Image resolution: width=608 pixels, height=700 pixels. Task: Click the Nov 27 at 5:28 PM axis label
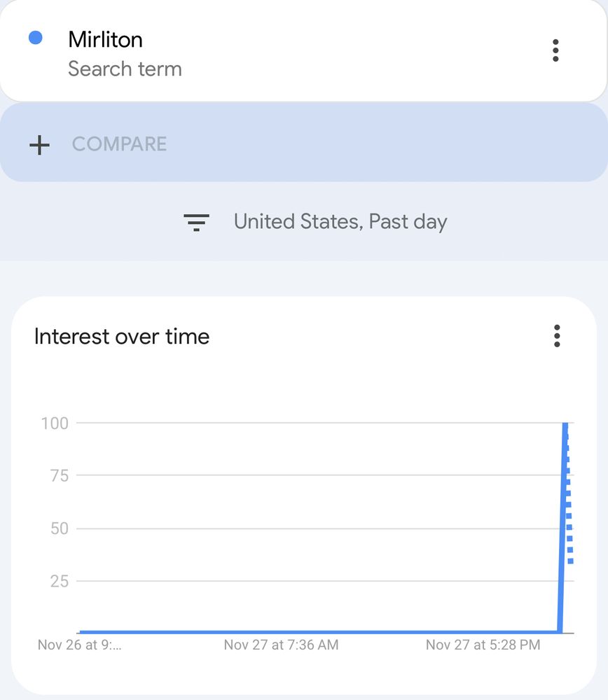click(x=483, y=645)
